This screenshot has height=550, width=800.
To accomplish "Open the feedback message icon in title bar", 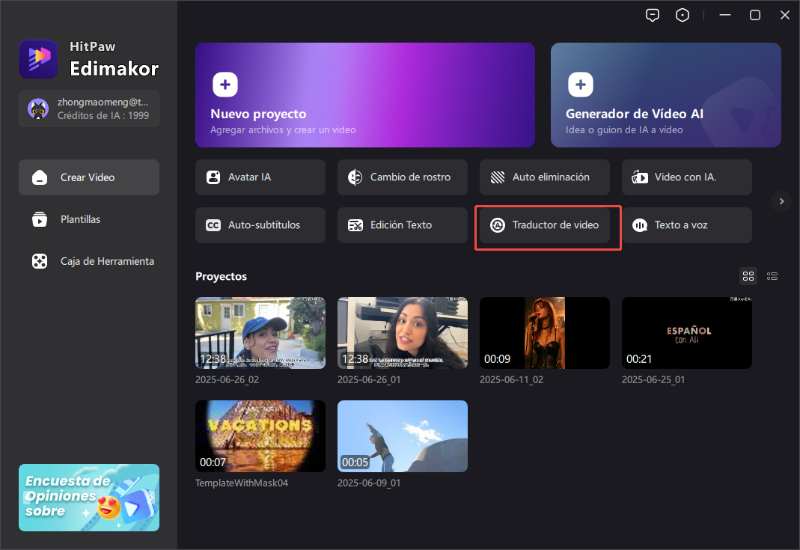I will point(653,15).
